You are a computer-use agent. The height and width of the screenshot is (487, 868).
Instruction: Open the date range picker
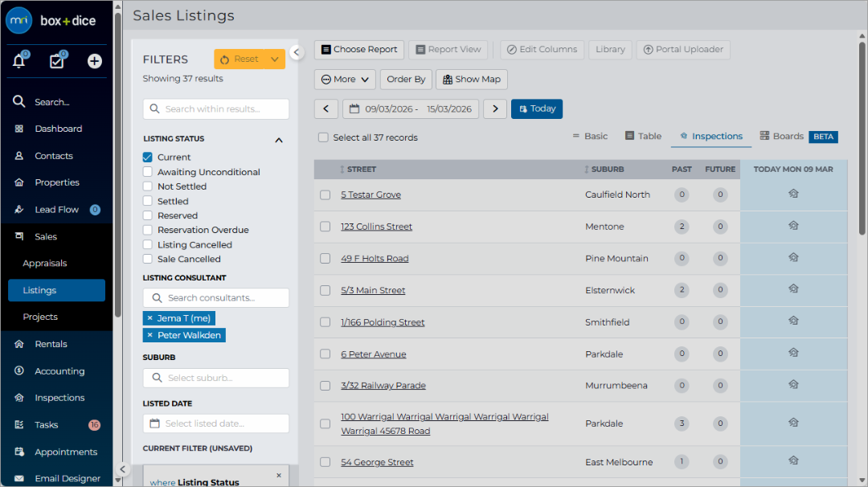coord(410,108)
